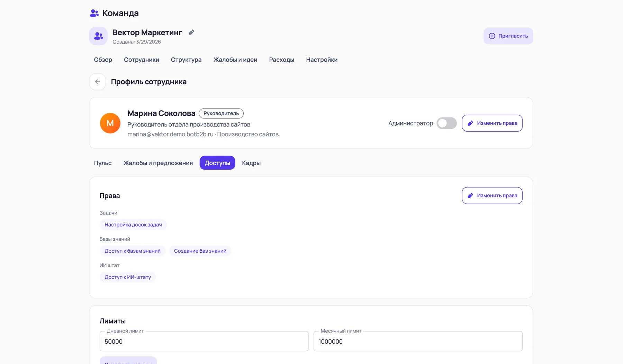The height and width of the screenshot is (364, 623).
Task: Click the Создана: 3/29/2026 text
Action: (x=137, y=42)
